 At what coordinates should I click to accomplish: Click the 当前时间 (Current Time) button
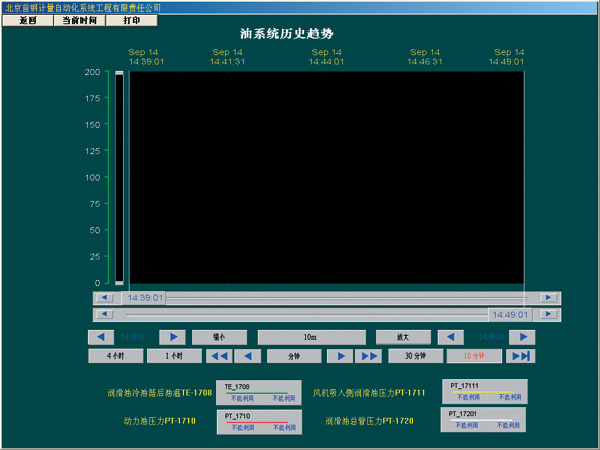(x=79, y=20)
